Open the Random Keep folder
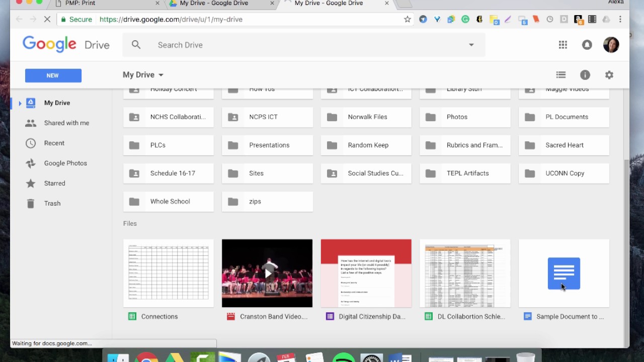Screen dimensions: 644x362 (366, 145)
